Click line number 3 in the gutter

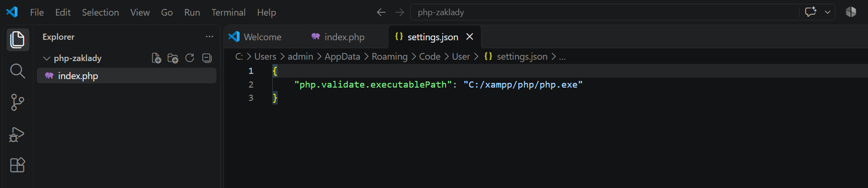251,98
